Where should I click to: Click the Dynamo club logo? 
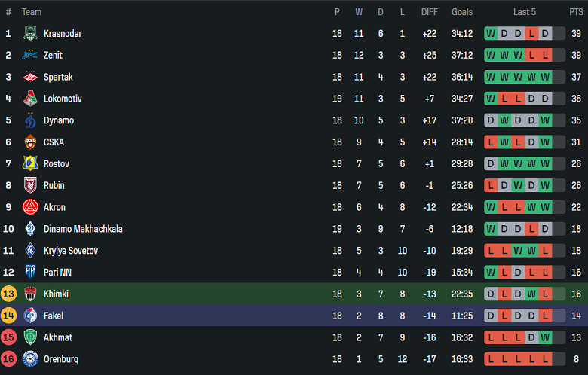coord(30,120)
